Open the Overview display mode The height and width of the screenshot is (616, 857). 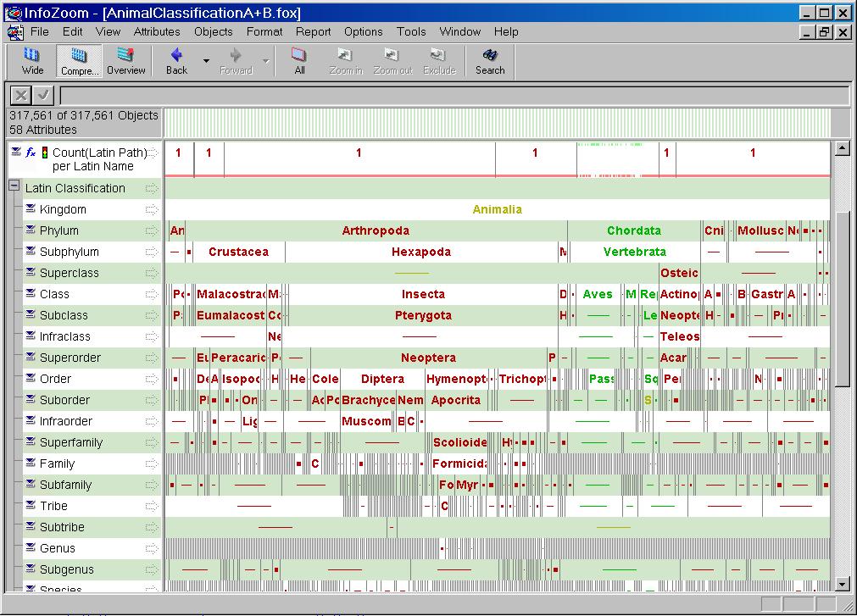pyautogui.click(x=125, y=61)
